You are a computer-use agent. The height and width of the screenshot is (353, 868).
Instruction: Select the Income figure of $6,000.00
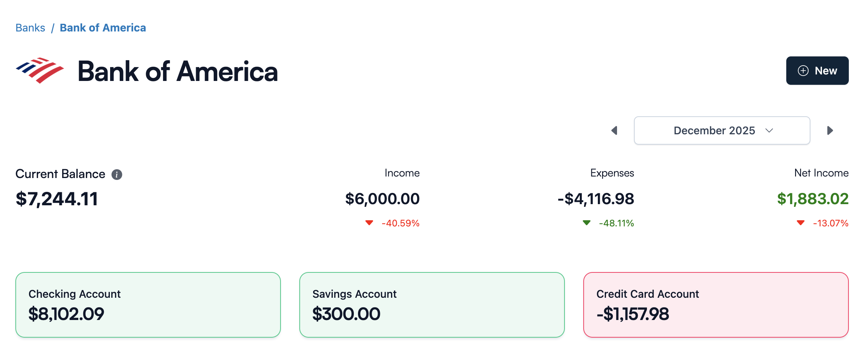[x=383, y=199]
